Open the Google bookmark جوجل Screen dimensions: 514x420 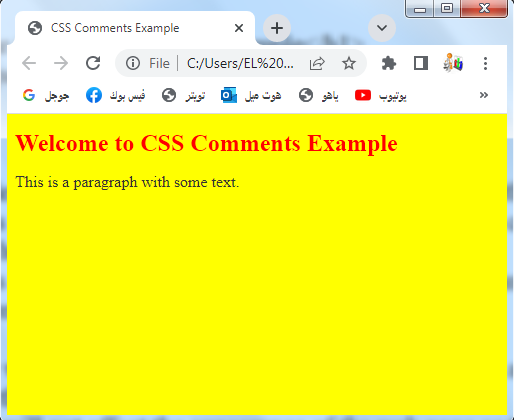(46, 96)
